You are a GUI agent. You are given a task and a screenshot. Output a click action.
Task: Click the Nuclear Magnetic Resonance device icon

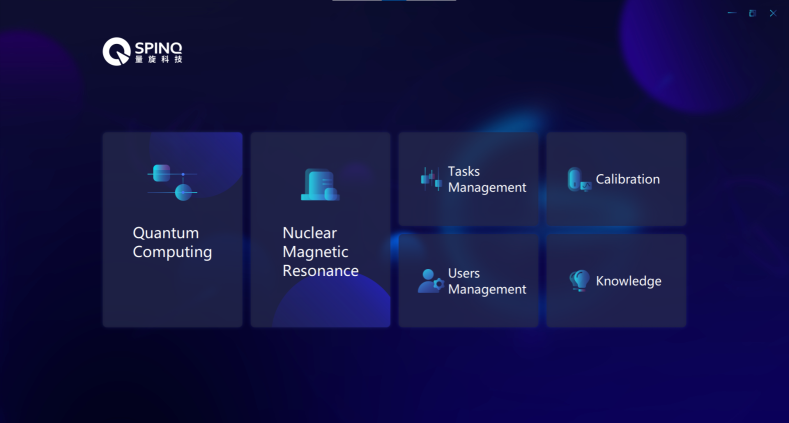click(320, 185)
